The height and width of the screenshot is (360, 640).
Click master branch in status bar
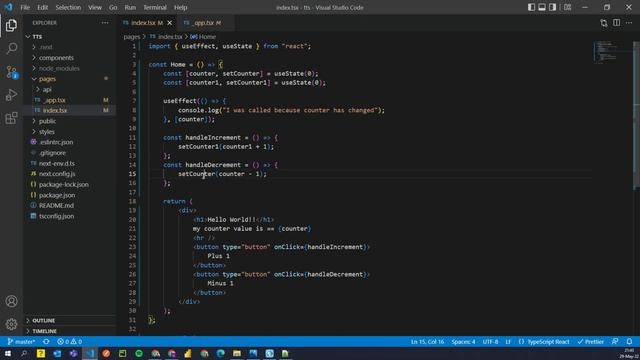click(21, 342)
